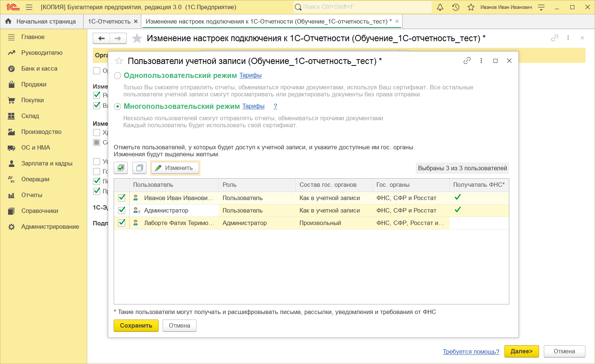Toggle checkbox for Администратор user
595x364 pixels.
point(122,210)
